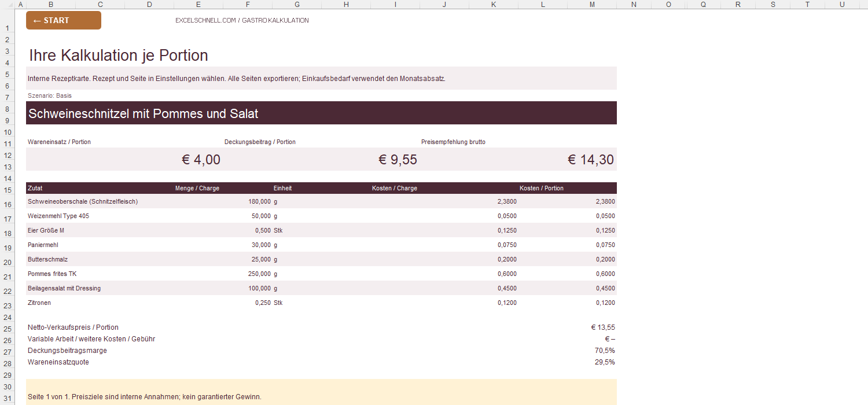This screenshot has width=868, height=405.
Task: Click the Kosten / Charge column header
Action: pos(395,188)
